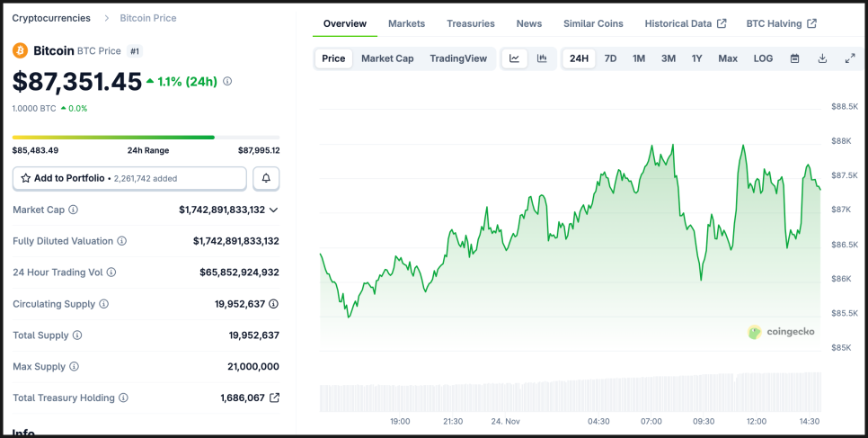The image size is (868, 438).
Task: Show info tooltip for Fully Diluted Valuation
Action: pos(121,241)
